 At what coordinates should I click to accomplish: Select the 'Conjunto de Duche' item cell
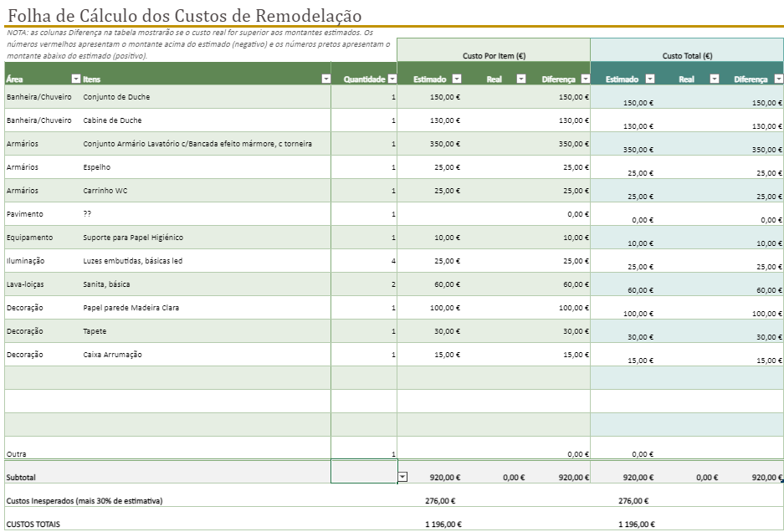206,96
